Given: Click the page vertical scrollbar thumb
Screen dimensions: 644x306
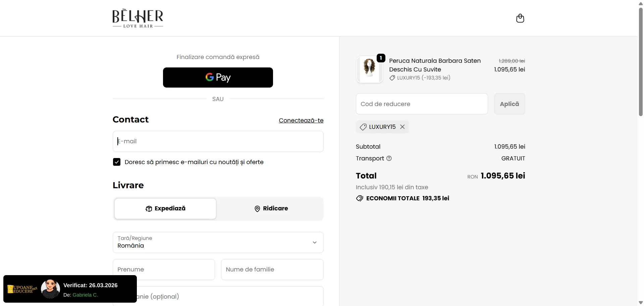Looking at the screenshot, I should pos(641,60).
